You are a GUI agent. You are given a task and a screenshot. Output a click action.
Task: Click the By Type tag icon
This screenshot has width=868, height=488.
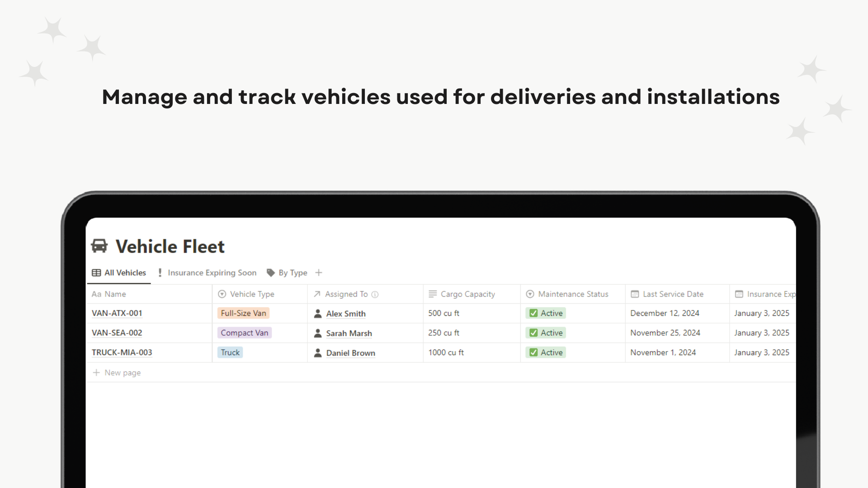coord(271,272)
